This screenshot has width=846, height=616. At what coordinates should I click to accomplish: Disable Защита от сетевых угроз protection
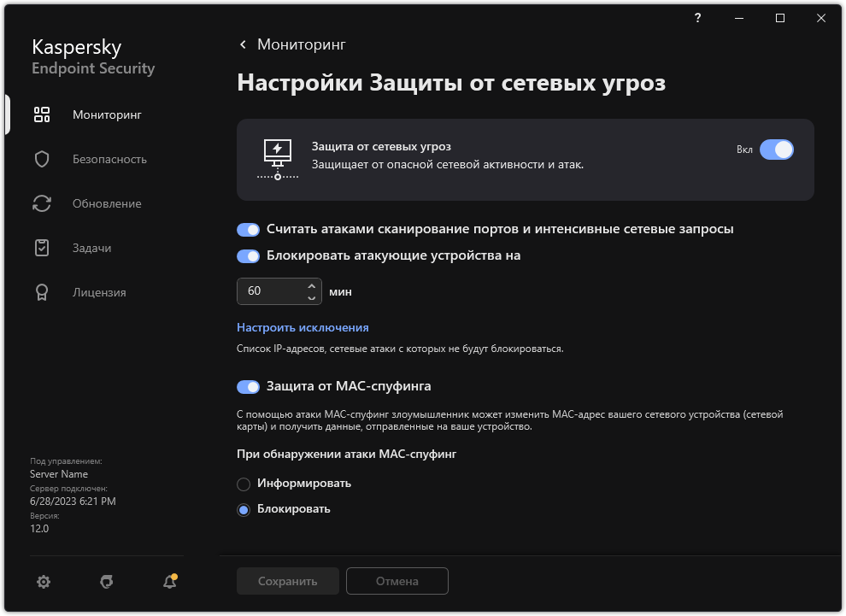tap(777, 149)
